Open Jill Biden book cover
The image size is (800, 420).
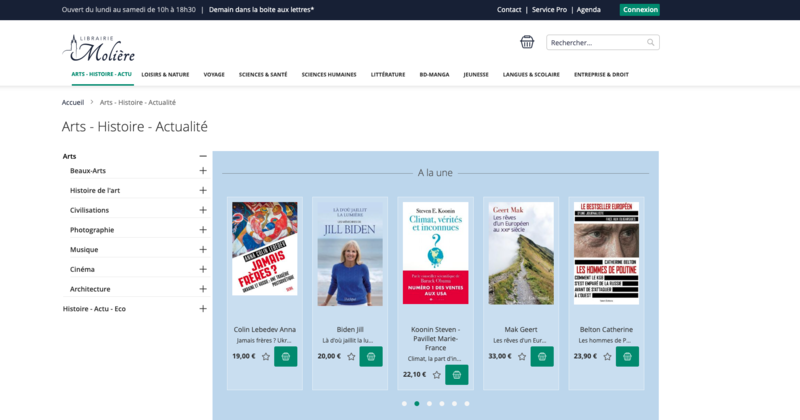coord(350,254)
